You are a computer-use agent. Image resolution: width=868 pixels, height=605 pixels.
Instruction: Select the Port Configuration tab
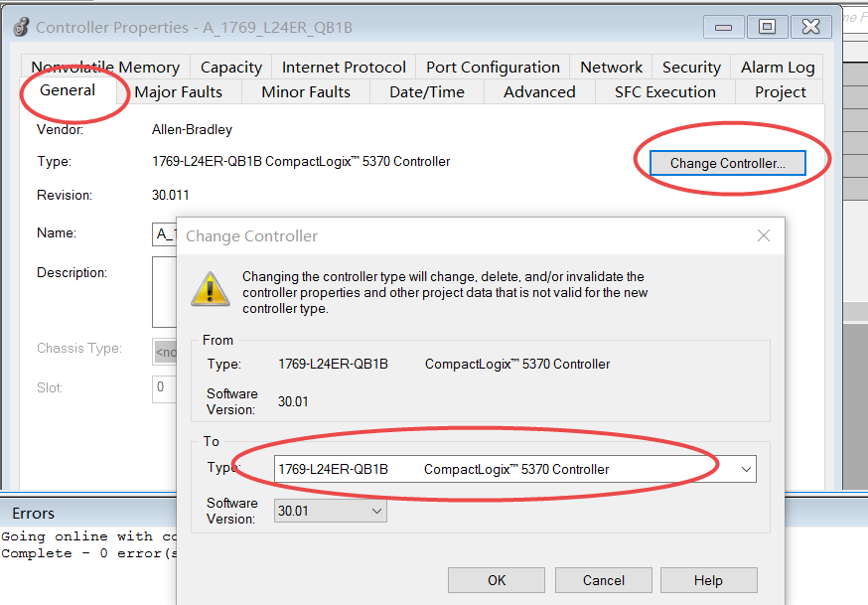click(x=493, y=67)
